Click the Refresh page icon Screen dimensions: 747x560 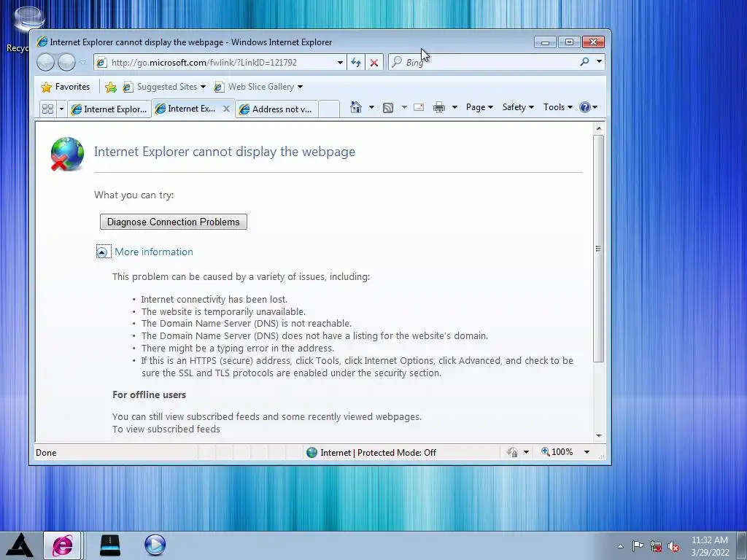pos(356,63)
